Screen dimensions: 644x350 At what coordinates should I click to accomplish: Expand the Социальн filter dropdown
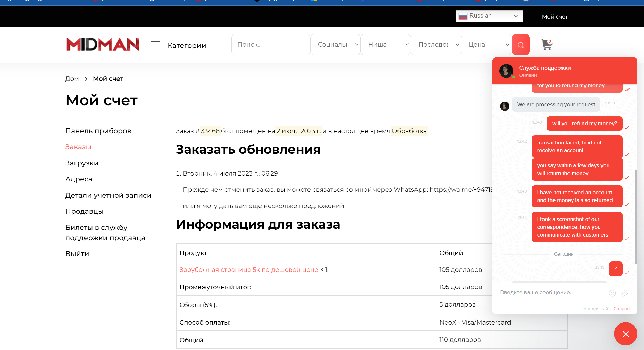tap(335, 45)
